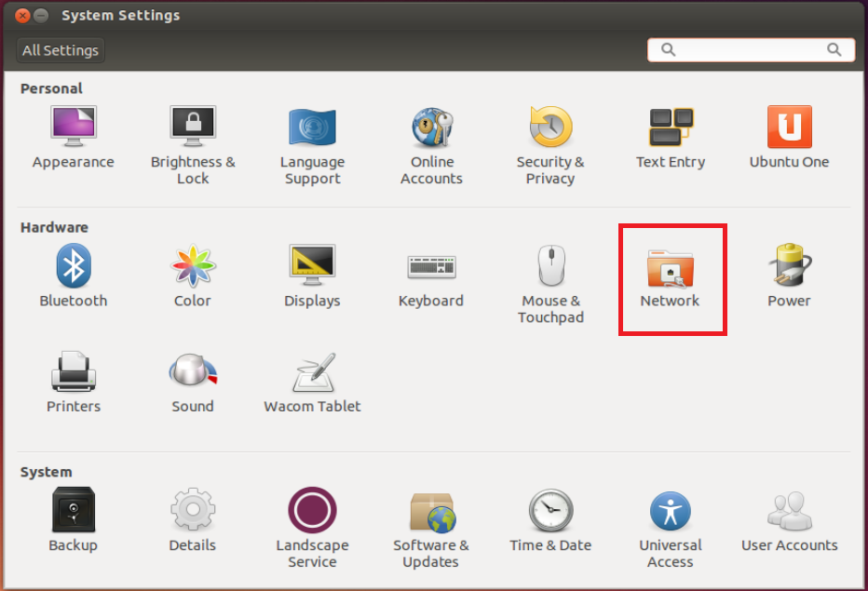The height and width of the screenshot is (591, 868).
Task: Open Bluetooth settings
Action: 73,275
